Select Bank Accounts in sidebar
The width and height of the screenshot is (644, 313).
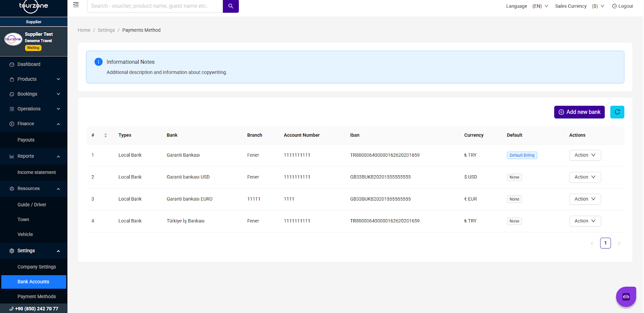click(x=34, y=282)
